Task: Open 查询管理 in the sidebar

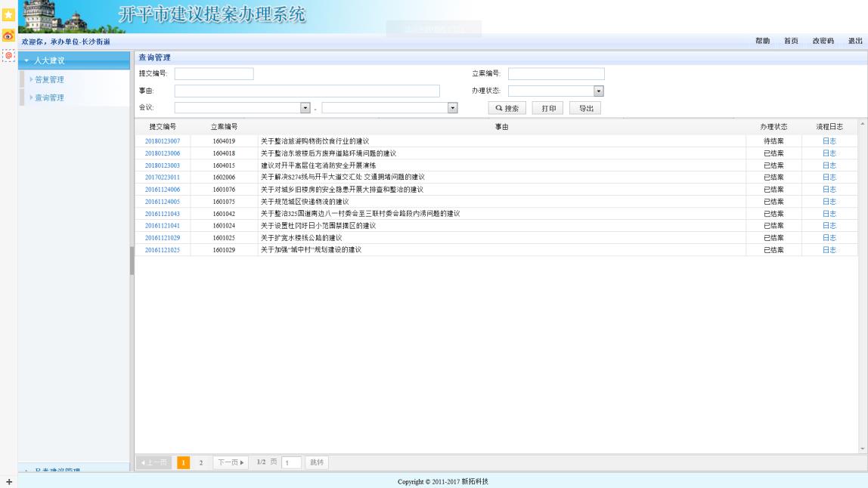Action: coord(49,97)
